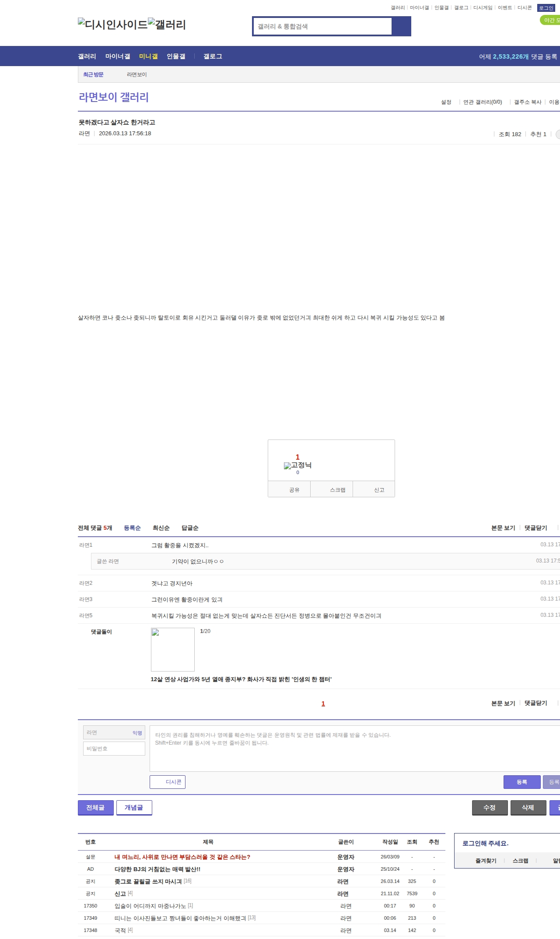This screenshot has width=560, height=939.
Task: Expand the 연관 갤러리(0/0) list
Action: point(482,102)
